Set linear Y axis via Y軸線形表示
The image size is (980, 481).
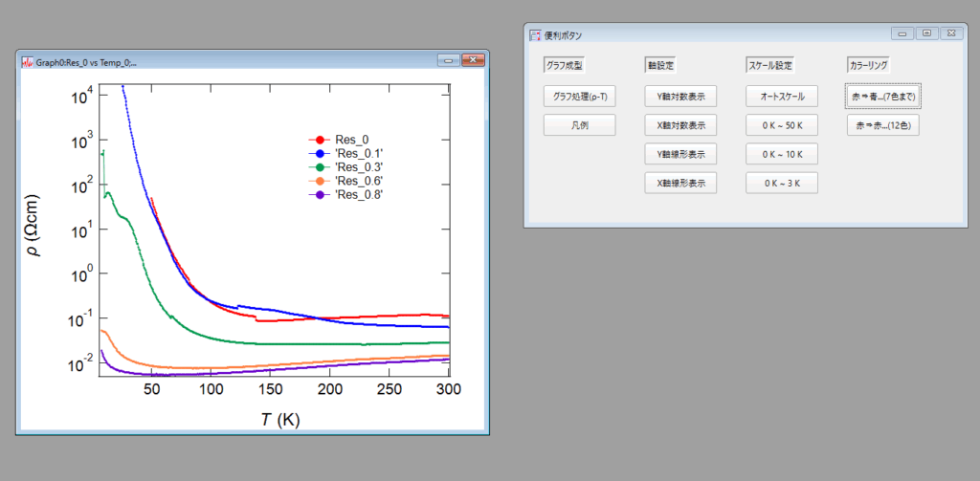[x=680, y=154]
